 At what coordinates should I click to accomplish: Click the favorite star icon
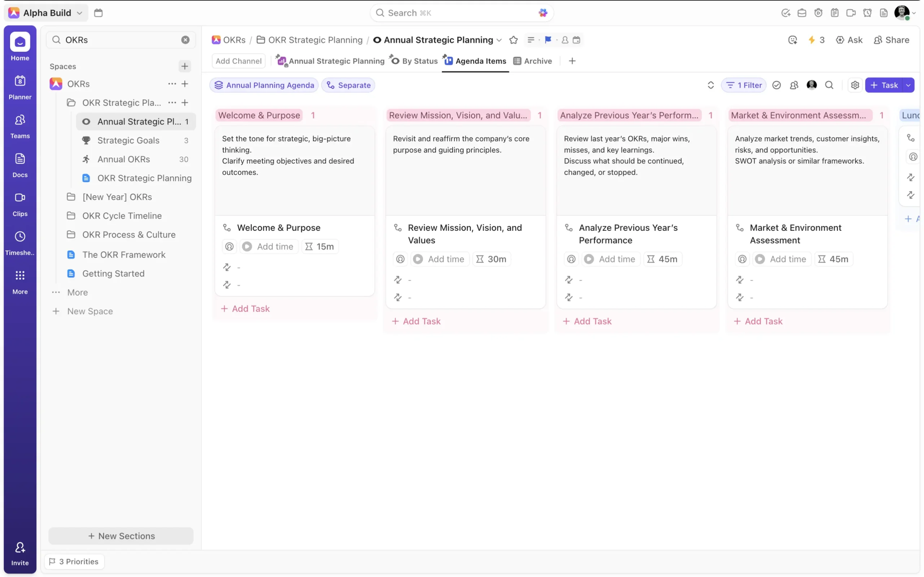(514, 40)
